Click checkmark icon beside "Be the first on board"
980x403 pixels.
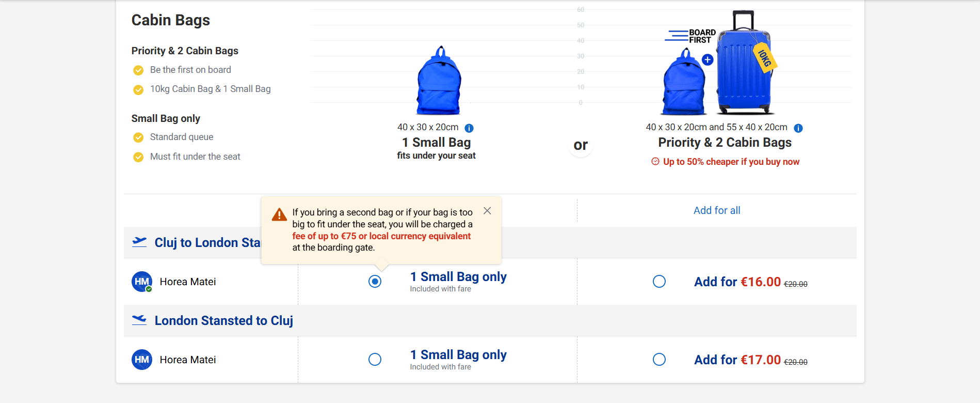[x=138, y=70]
